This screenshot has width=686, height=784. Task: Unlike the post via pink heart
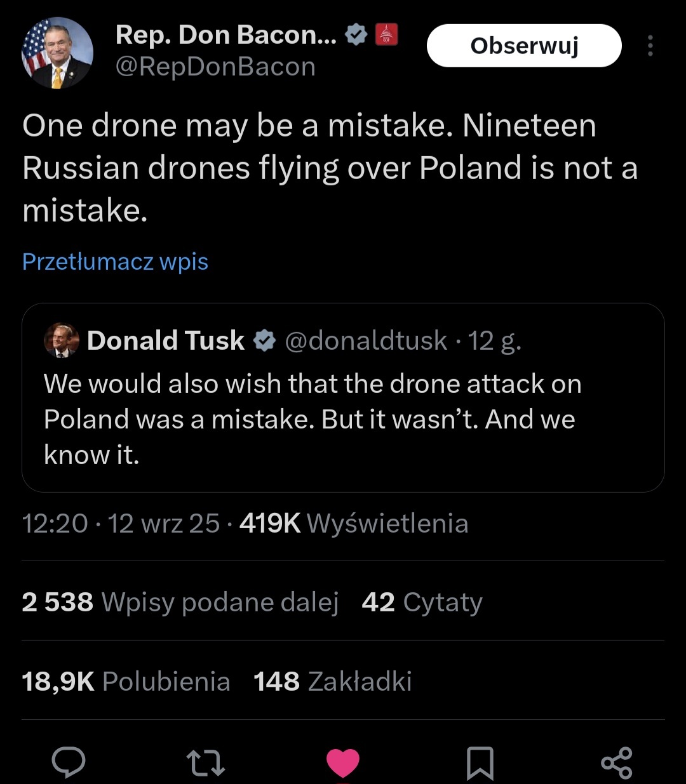point(343,762)
